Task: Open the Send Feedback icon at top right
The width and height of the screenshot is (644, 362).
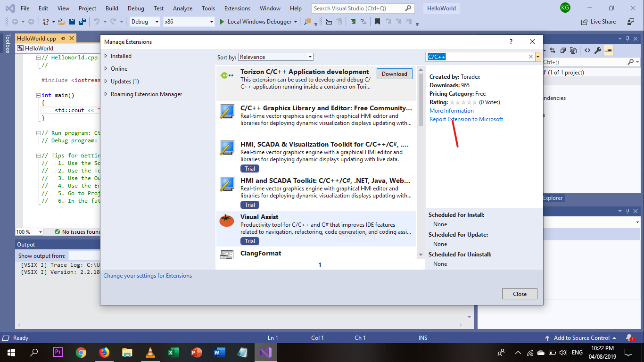Action: point(631,22)
